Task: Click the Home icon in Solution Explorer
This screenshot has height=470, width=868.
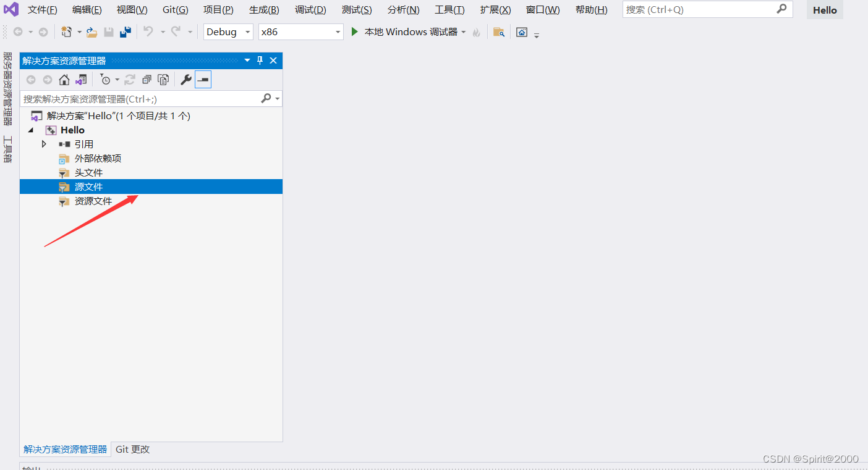Action: (64, 80)
